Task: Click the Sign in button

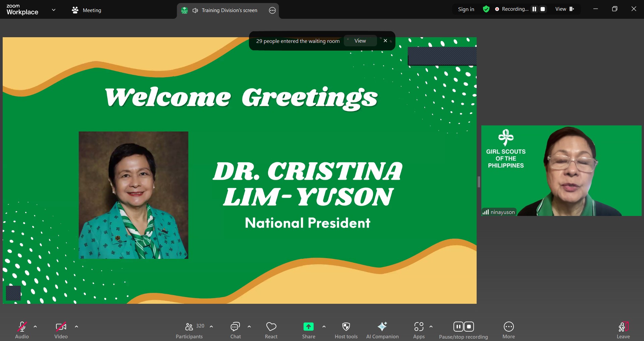Action: tap(466, 9)
